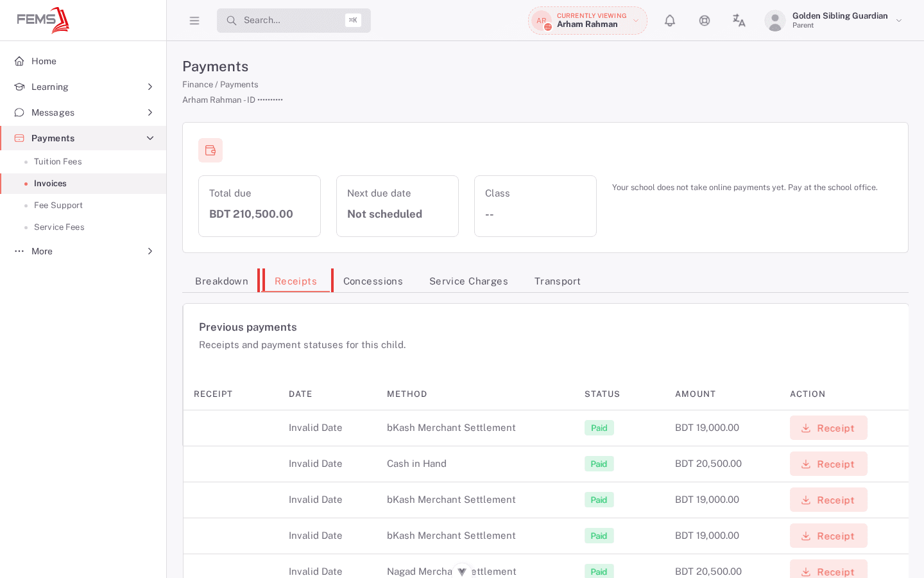This screenshot has height=578, width=924.
Task: Download receipt for fourth row bKash payment
Action: [828, 536]
